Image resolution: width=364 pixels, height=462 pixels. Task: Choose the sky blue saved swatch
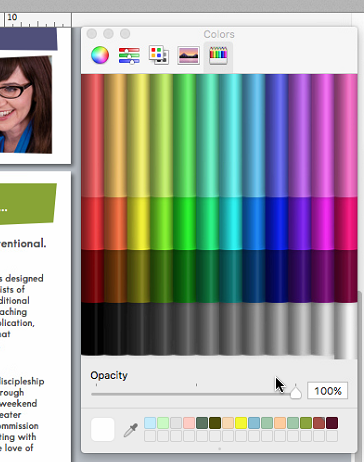click(254, 423)
